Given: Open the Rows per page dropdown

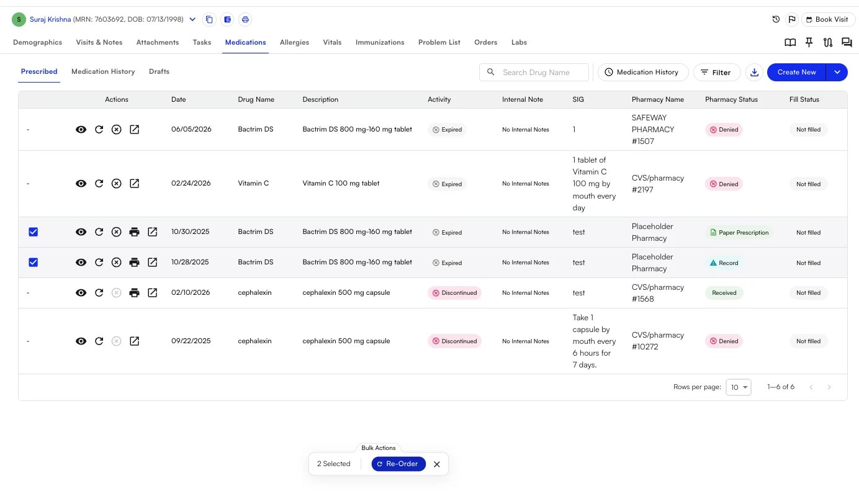Looking at the screenshot, I should [x=739, y=387].
